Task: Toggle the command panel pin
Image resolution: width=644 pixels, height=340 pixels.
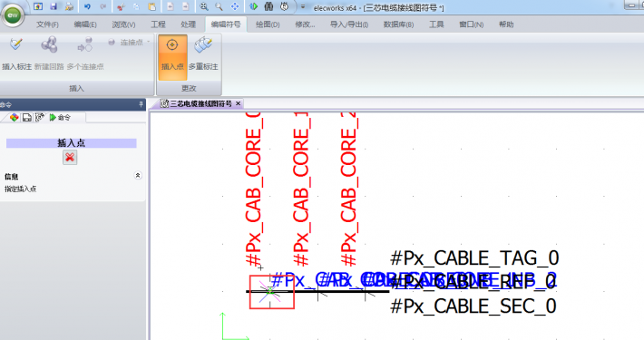Action: [x=141, y=104]
